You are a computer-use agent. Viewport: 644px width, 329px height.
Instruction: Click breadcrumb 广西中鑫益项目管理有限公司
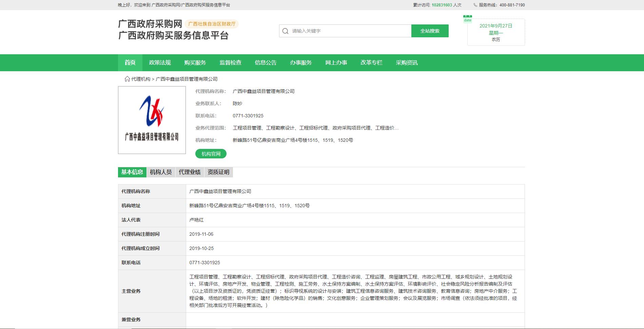pyautogui.click(x=187, y=79)
